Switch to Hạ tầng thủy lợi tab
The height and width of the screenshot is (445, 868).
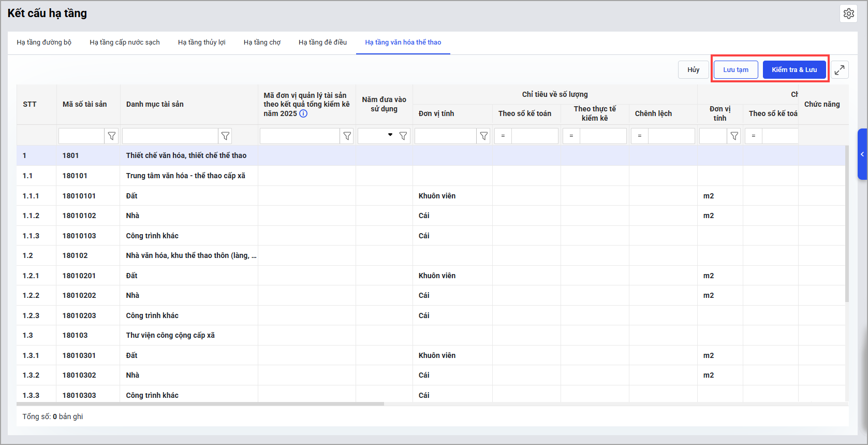pyautogui.click(x=201, y=42)
